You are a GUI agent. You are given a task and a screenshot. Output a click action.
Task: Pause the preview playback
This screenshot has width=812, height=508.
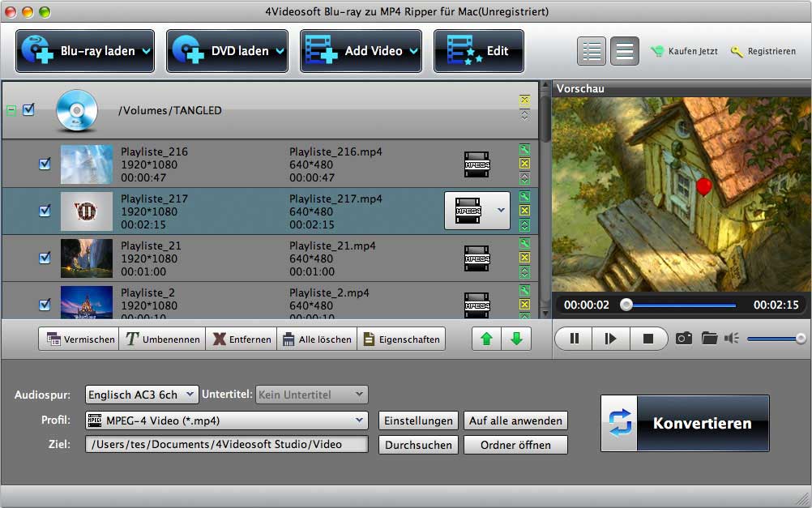pyautogui.click(x=574, y=339)
